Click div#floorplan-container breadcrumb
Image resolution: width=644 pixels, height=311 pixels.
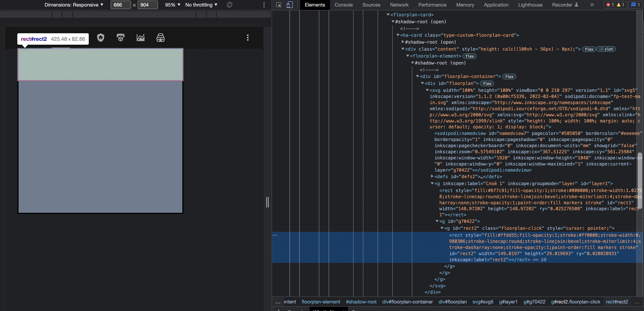click(x=407, y=302)
